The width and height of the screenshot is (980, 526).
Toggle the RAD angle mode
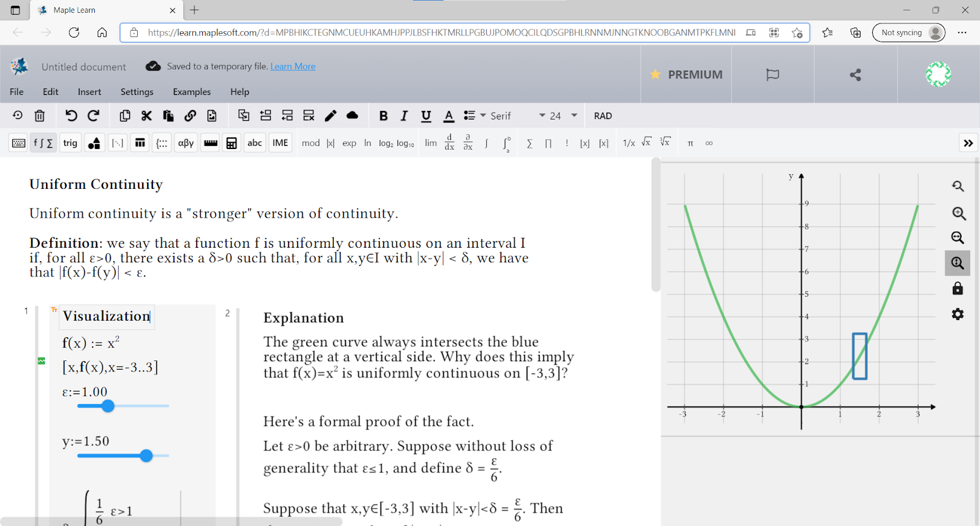coord(603,116)
